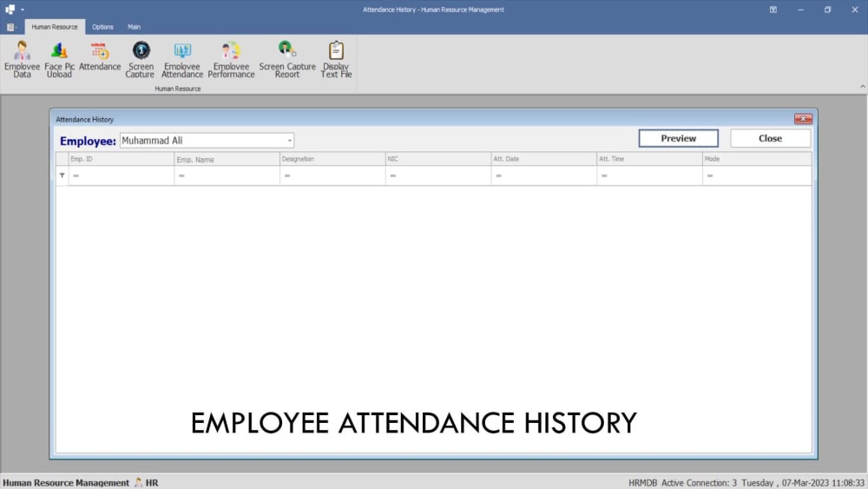Click the Preview button
Screen dimensions: 868x489
click(678, 138)
